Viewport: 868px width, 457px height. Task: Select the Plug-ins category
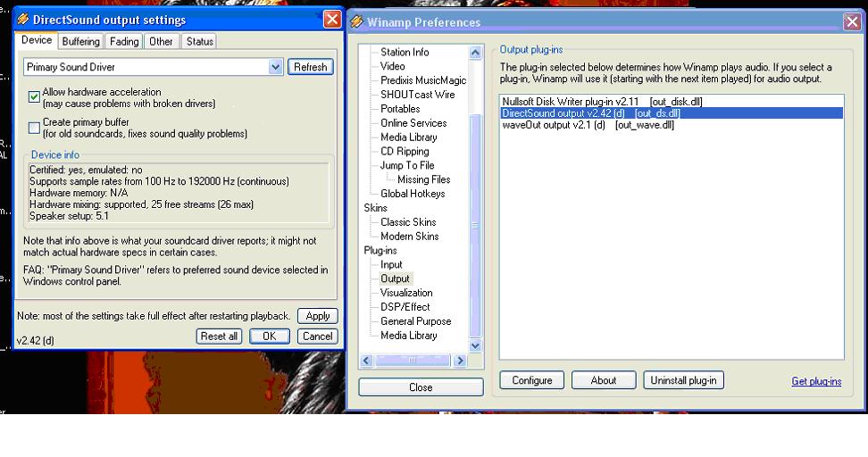(x=380, y=251)
